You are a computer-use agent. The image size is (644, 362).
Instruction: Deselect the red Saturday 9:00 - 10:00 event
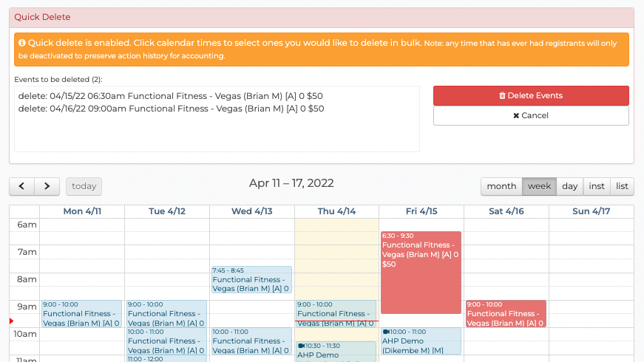coord(506,313)
